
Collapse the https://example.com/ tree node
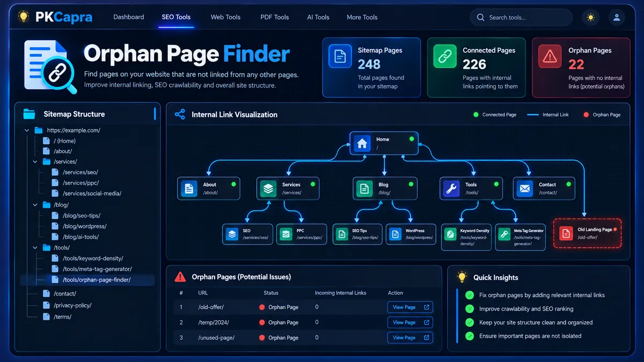pyautogui.click(x=27, y=130)
